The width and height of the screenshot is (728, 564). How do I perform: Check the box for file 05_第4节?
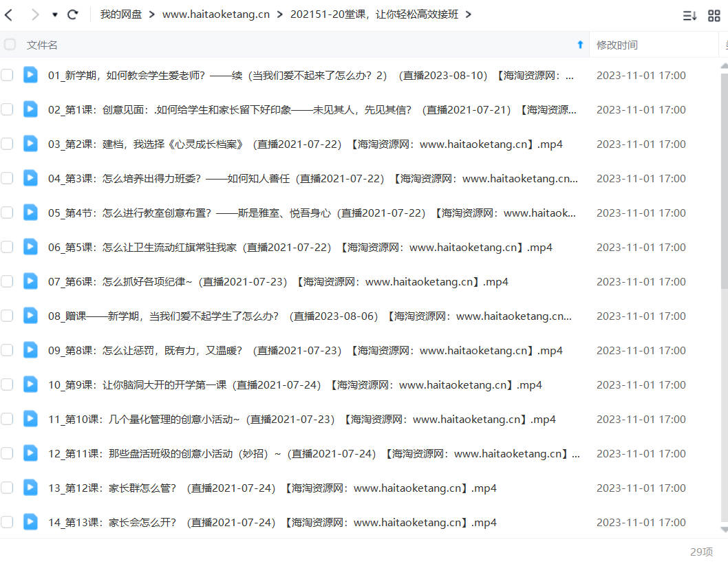7,212
